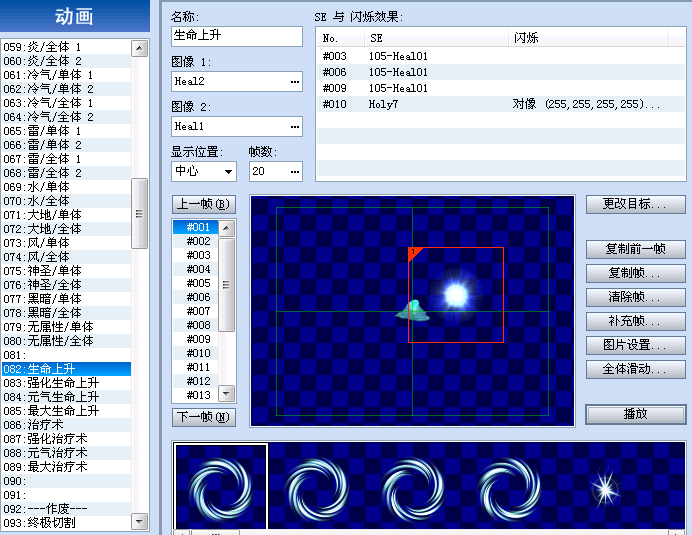Click the 全体滑动 button
Screen dimensions: 692x535
[x=636, y=369]
